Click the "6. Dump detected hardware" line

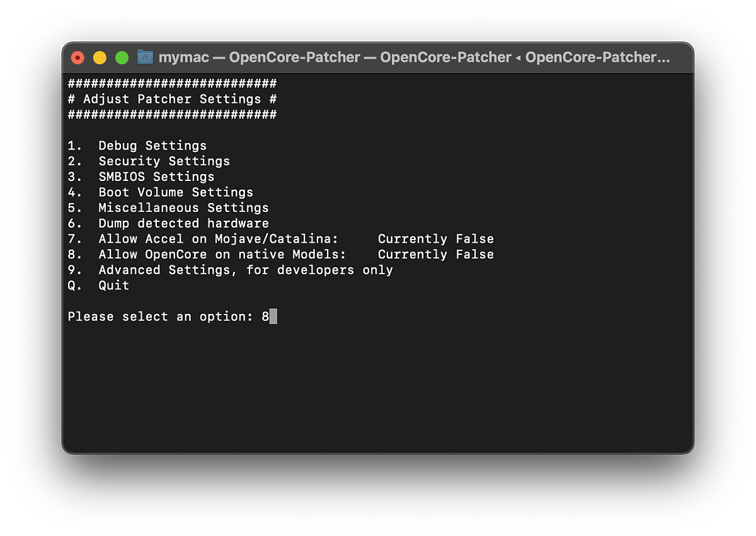[168, 223]
